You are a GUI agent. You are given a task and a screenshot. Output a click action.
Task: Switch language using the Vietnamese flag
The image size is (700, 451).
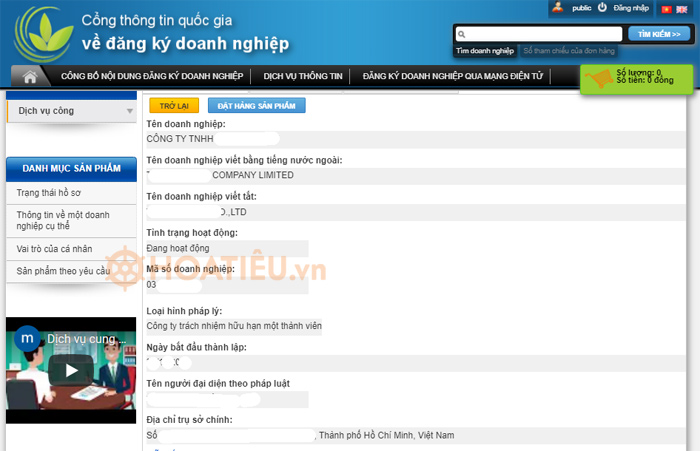666,8
